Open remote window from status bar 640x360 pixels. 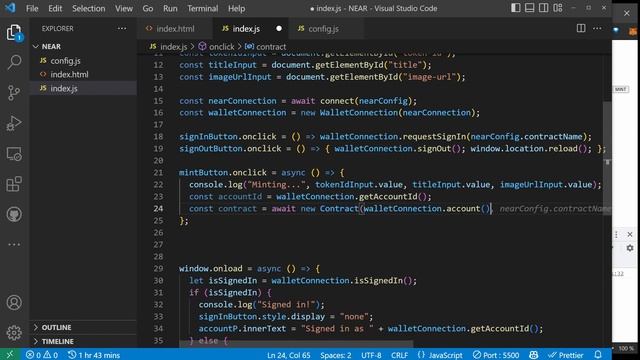[9, 355]
